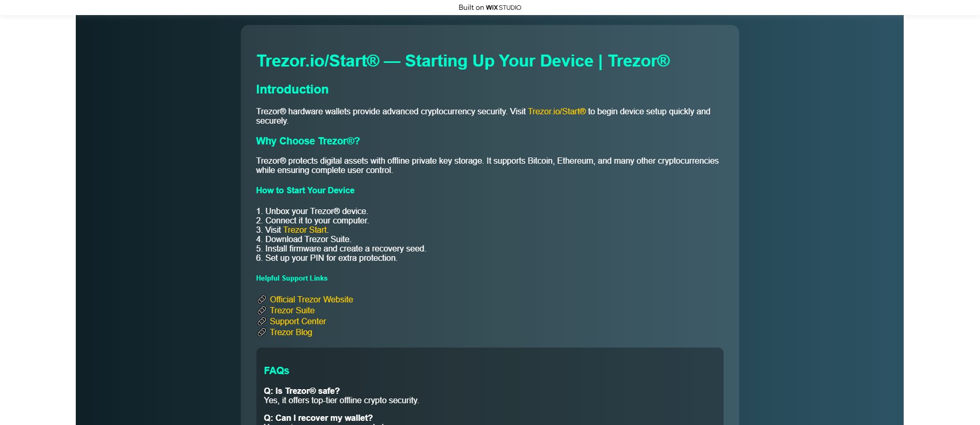The image size is (980, 425).
Task: Click the Helpful Support Links heading
Action: 292,278
